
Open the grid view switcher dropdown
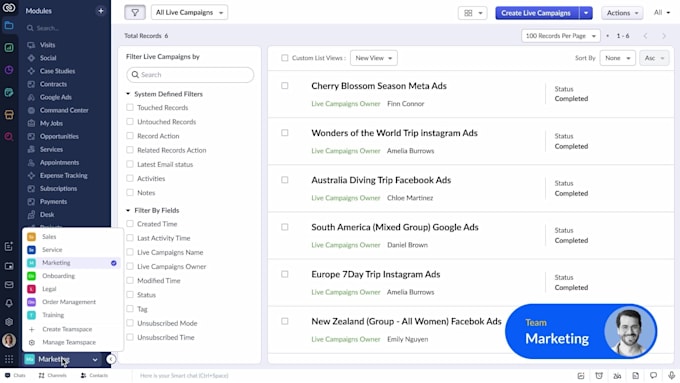tap(473, 13)
